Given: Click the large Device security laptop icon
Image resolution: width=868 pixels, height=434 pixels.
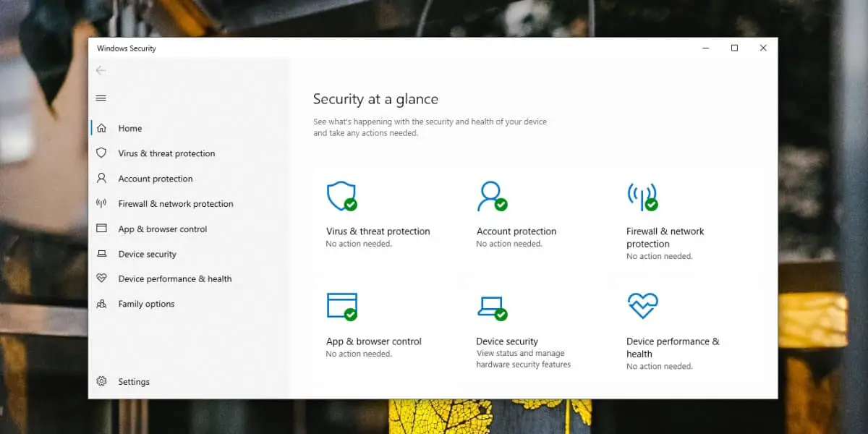Looking at the screenshot, I should pyautogui.click(x=492, y=307).
